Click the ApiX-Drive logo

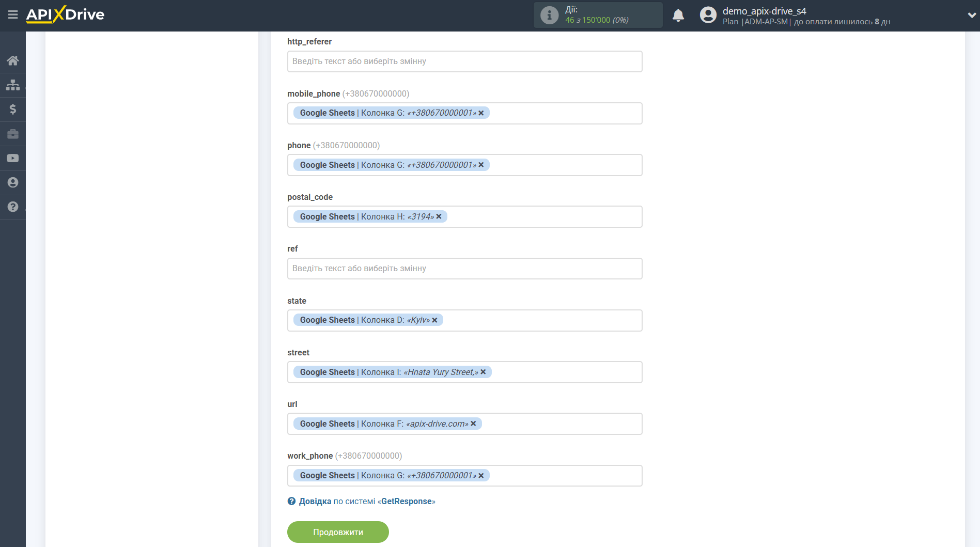[x=65, y=14]
